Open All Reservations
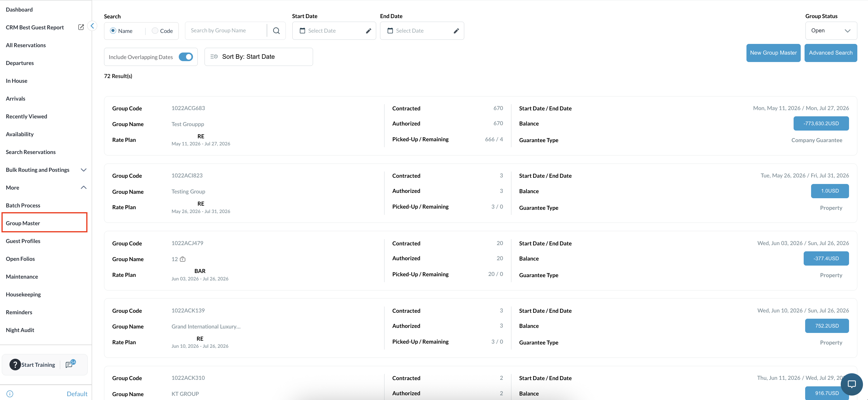 [25, 45]
